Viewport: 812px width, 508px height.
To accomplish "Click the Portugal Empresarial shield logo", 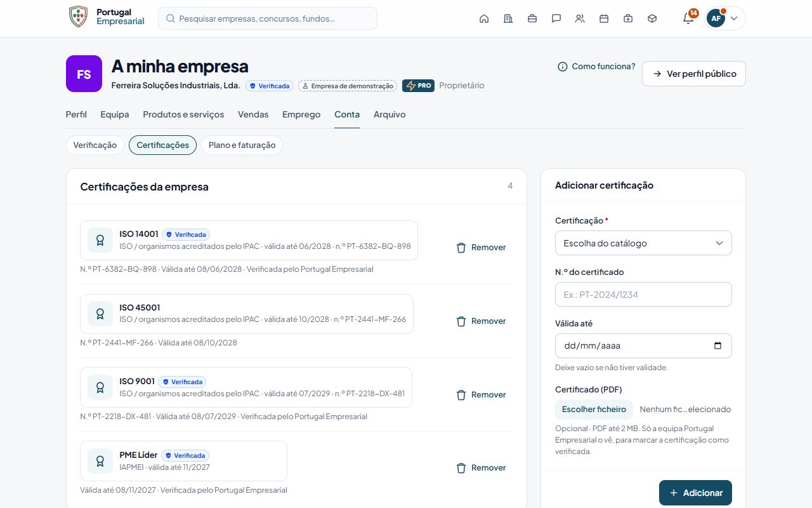I will (x=78, y=17).
